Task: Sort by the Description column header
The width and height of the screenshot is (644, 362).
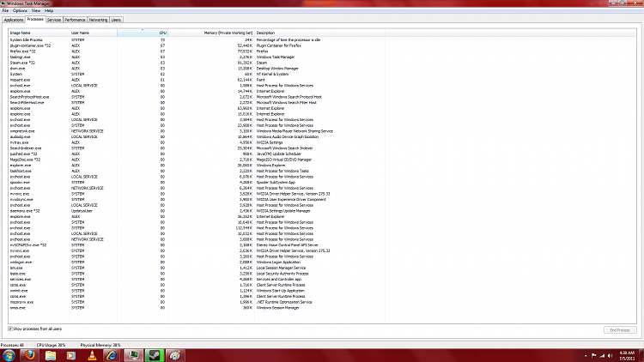Action: (320, 33)
